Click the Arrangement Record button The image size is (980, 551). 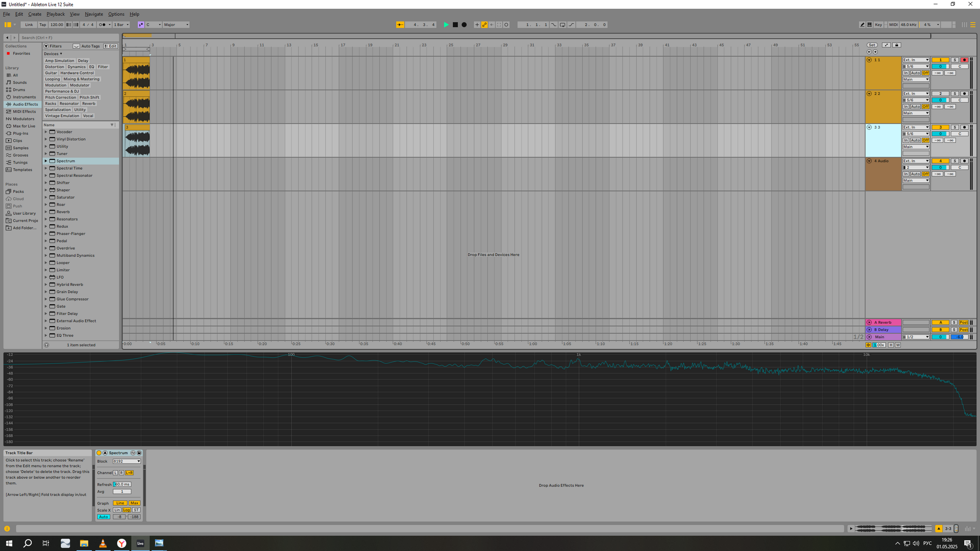click(464, 25)
